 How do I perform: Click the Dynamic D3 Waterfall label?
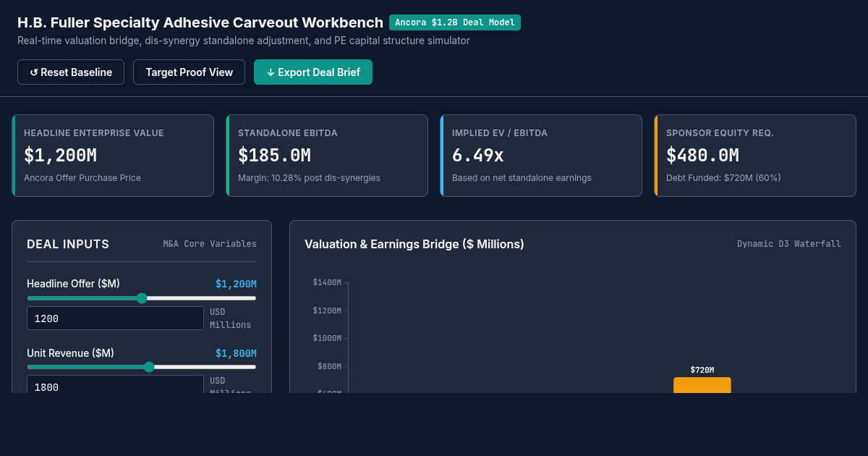(x=789, y=244)
